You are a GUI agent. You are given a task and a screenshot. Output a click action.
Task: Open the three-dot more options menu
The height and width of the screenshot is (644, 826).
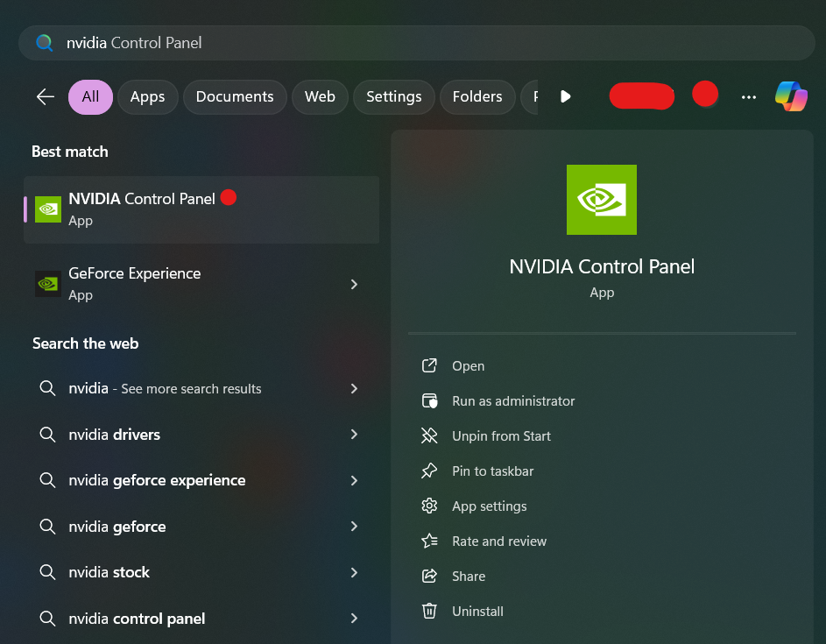[748, 97]
